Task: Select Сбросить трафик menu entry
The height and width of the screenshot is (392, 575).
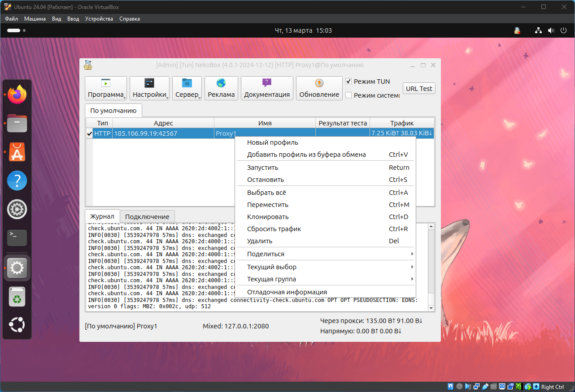Action: tap(274, 229)
